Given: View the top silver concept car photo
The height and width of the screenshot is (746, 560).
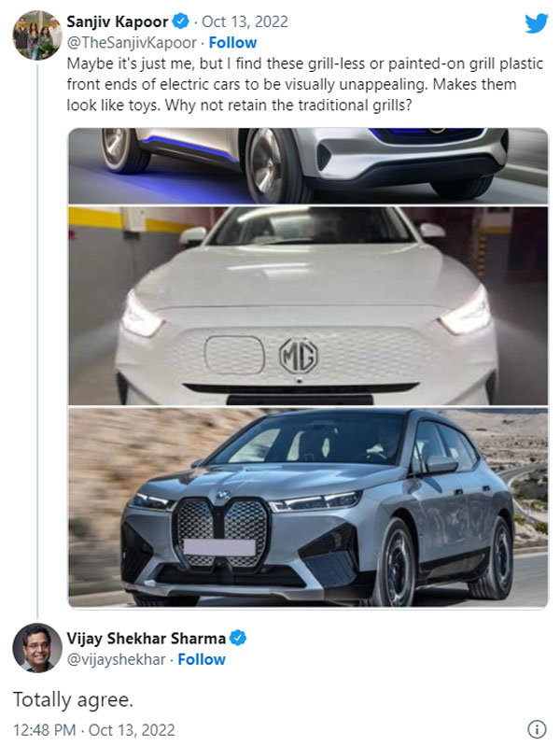Looking at the screenshot, I should (308, 165).
